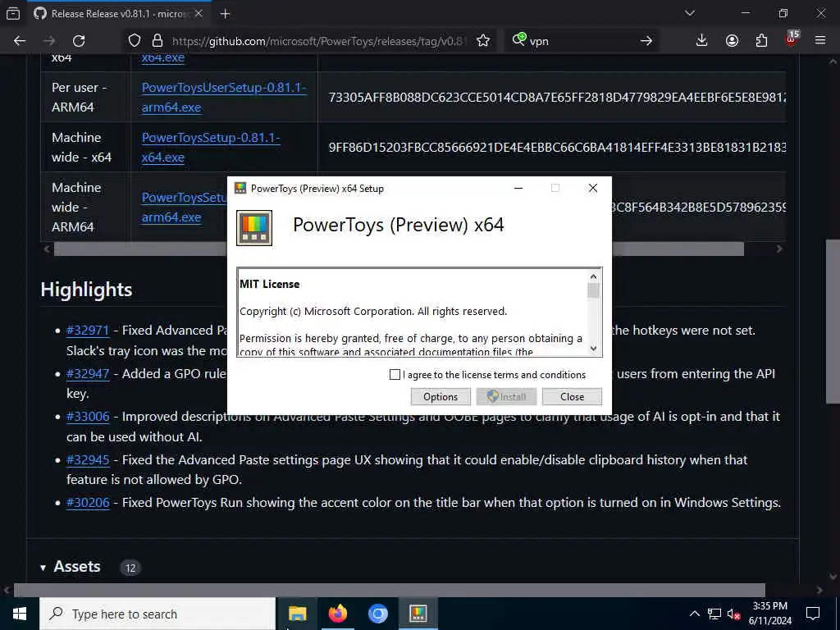Select hash starting 9FF86D15203F
840x630 pixels.
557,148
